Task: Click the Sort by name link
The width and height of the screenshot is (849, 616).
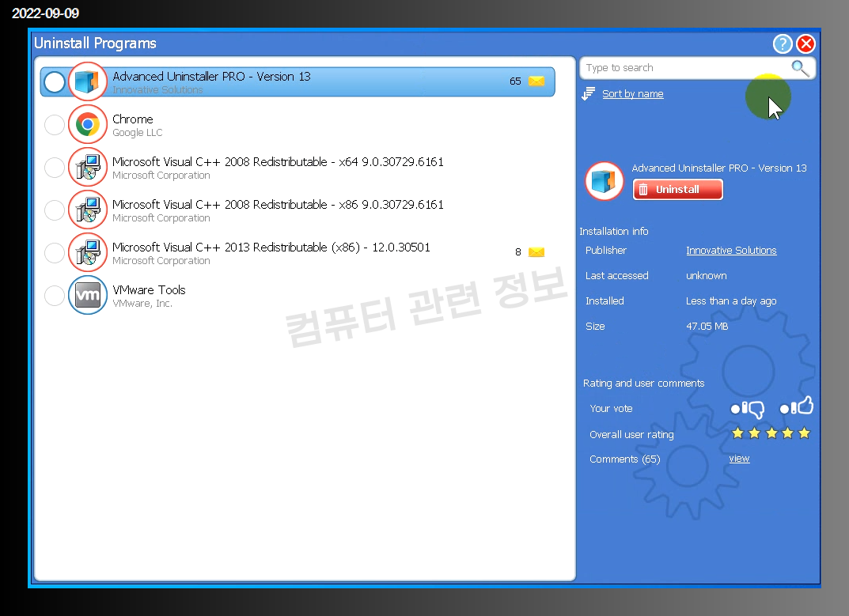Action: pos(632,93)
